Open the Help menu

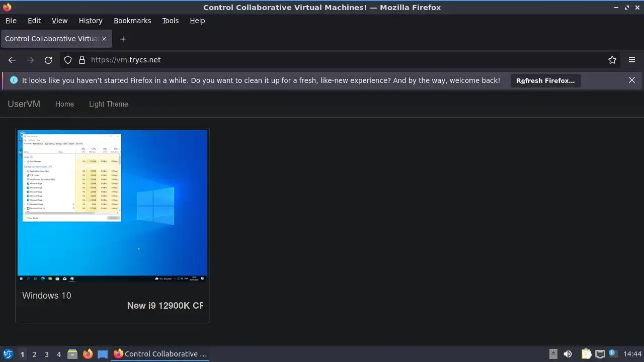pos(197,21)
